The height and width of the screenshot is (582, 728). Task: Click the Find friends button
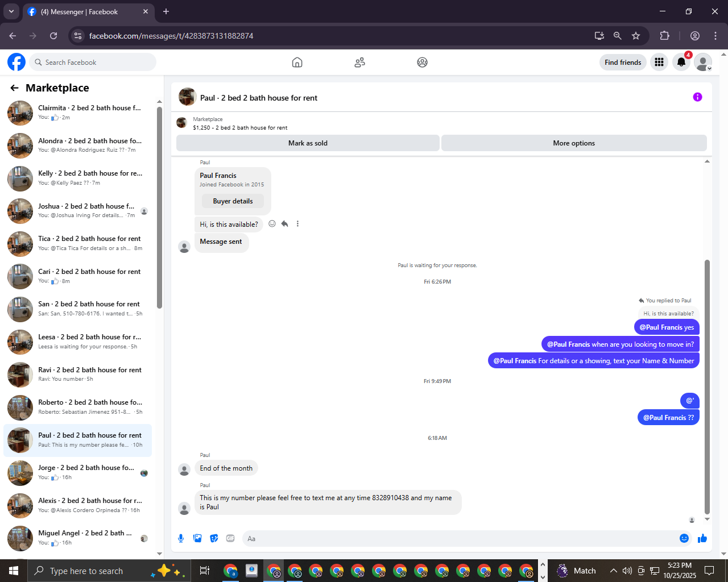coord(623,63)
